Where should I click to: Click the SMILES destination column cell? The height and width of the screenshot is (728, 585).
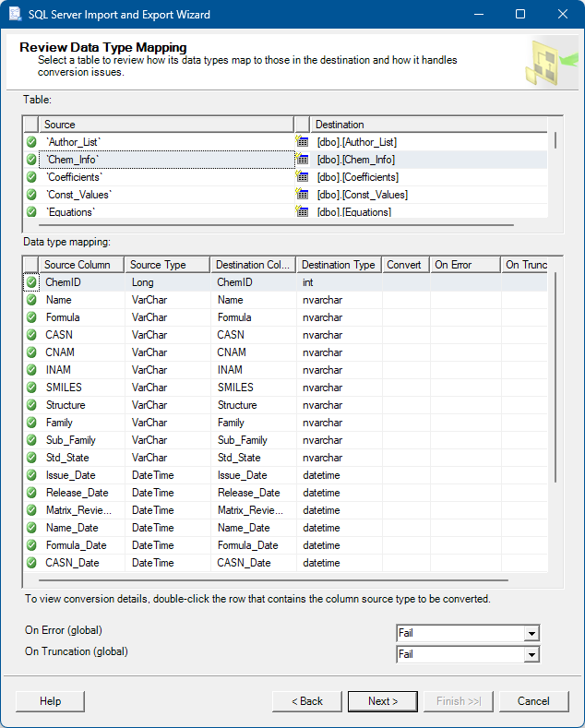(x=254, y=388)
